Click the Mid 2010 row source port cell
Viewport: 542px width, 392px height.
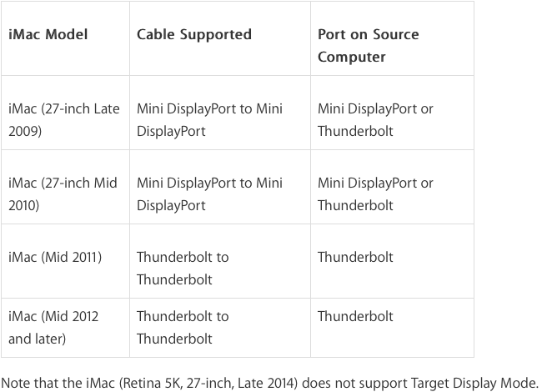[393, 187]
